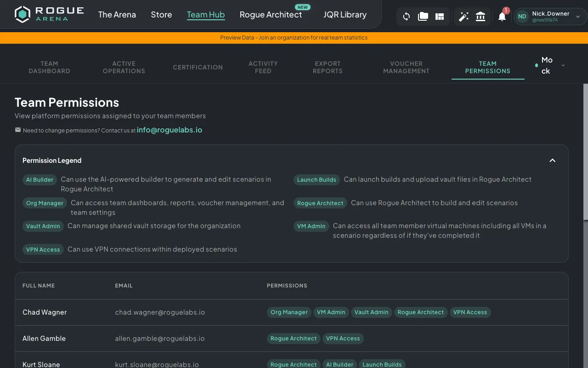Image resolution: width=588 pixels, height=368 pixels.
Task: Click the info@roguelabs.io email link
Action: click(169, 130)
